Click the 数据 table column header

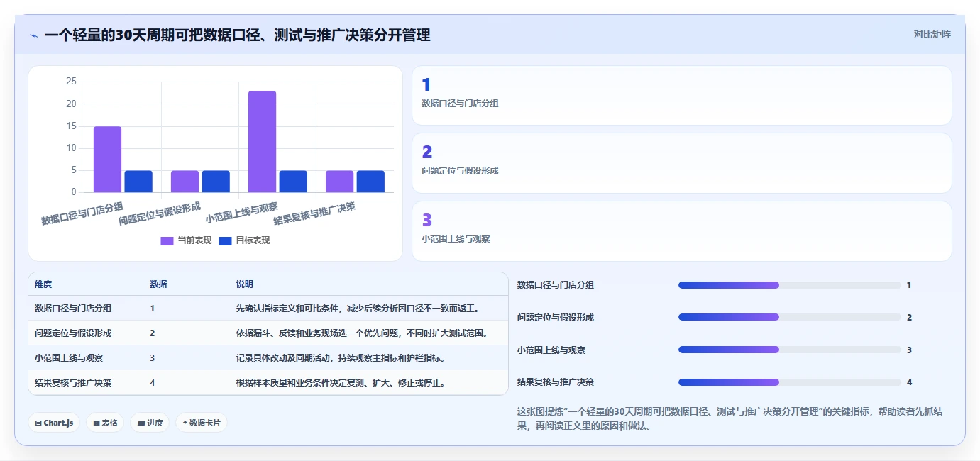(159, 284)
